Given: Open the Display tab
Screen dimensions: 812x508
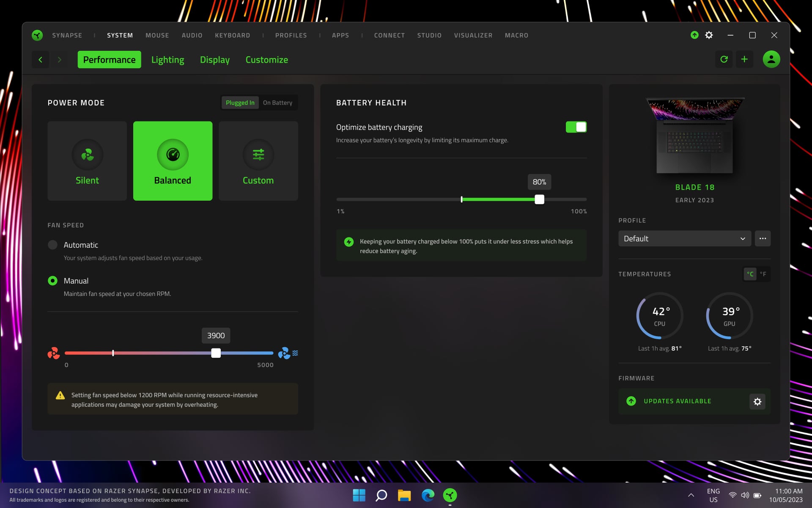Looking at the screenshot, I should click(x=215, y=60).
